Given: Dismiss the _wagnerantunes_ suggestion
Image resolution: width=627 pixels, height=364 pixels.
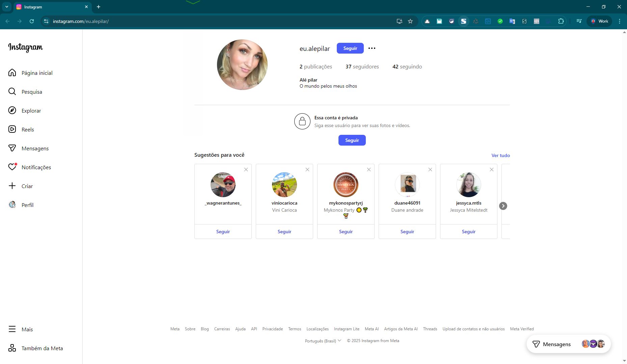Looking at the screenshot, I should click(246, 170).
